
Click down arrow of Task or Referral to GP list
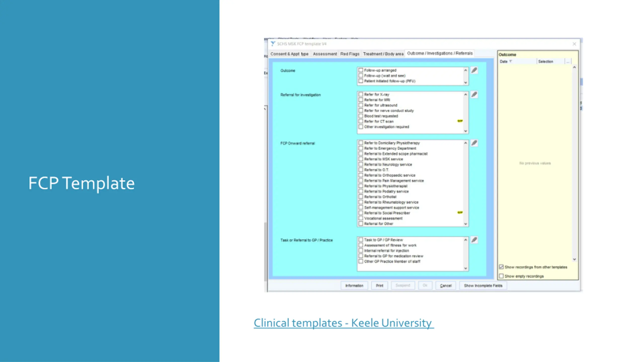(466, 268)
